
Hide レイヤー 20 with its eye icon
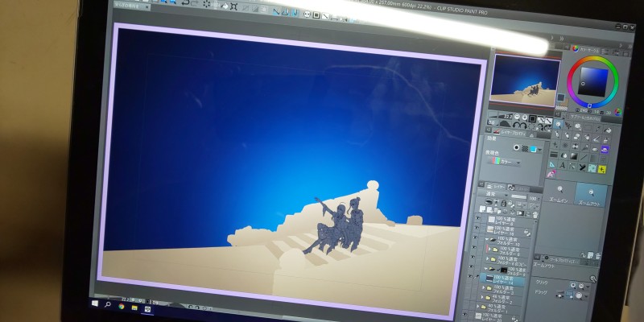466,314
